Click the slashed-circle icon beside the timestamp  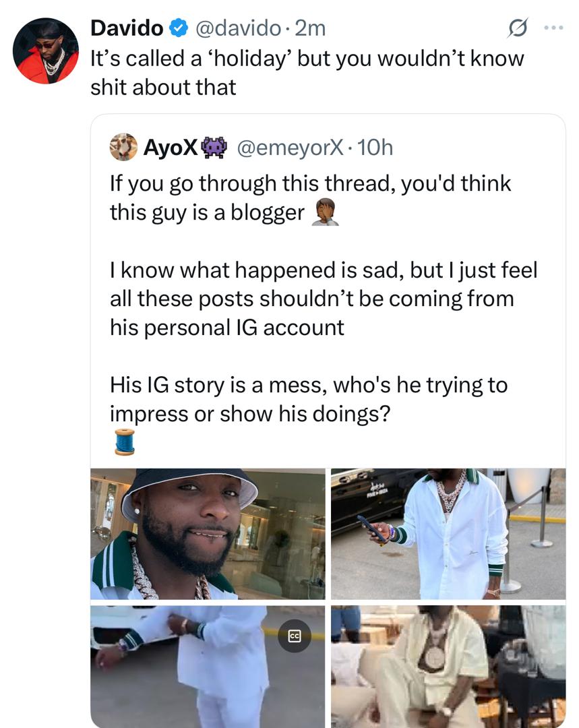click(x=518, y=28)
